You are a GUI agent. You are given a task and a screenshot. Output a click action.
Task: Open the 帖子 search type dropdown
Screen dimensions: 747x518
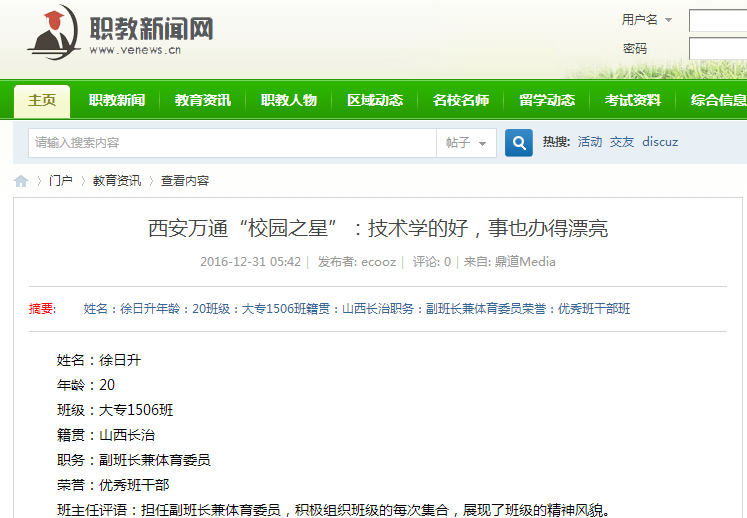466,143
